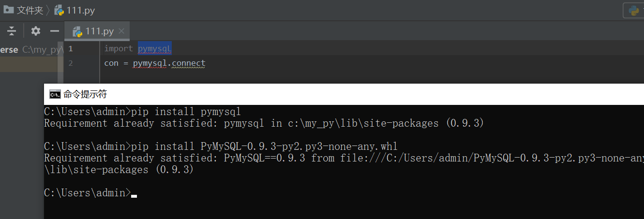Click the Command Prompt title bar icon
The width and height of the screenshot is (644, 219).
(x=55, y=94)
